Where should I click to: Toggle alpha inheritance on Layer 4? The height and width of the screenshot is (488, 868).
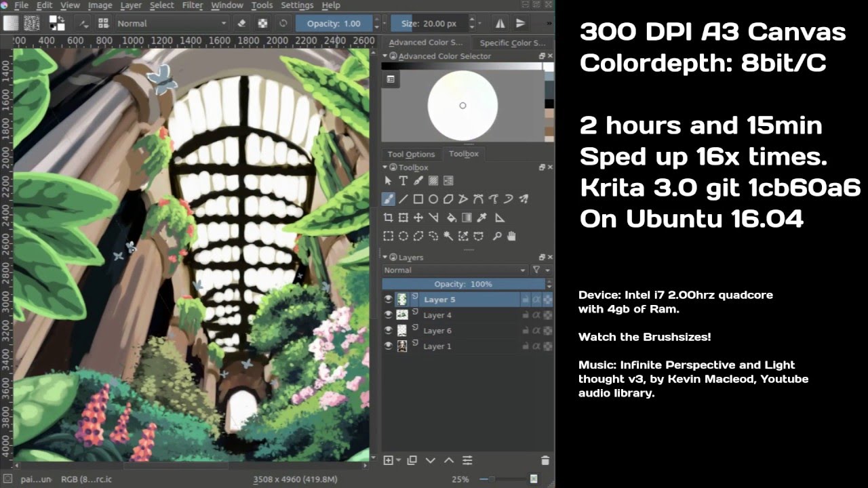pos(536,314)
